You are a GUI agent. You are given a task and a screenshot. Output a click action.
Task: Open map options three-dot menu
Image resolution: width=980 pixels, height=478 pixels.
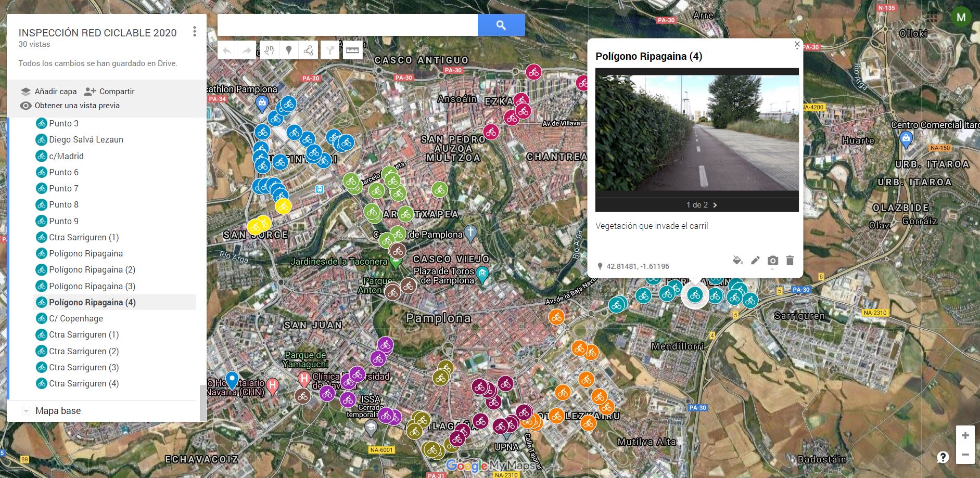click(195, 32)
